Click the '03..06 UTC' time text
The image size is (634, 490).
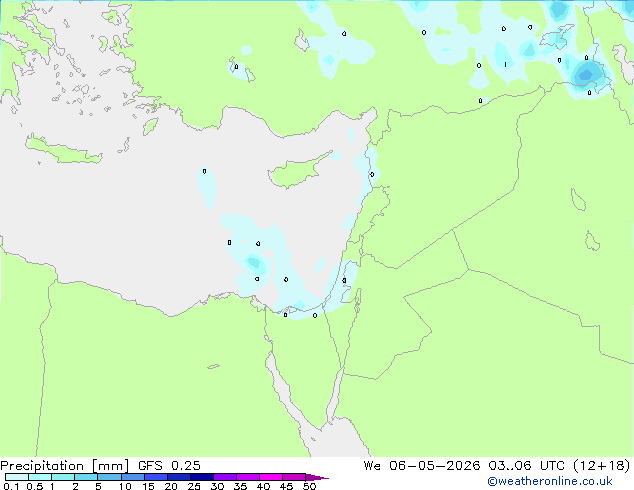(x=526, y=466)
